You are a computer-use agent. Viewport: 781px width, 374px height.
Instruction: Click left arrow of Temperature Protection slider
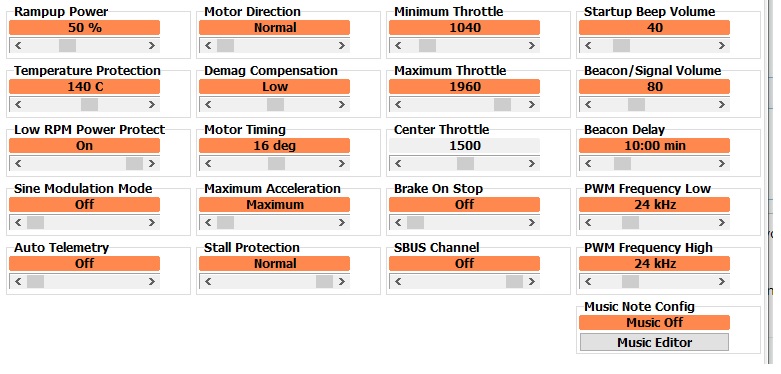(x=18, y=105)
